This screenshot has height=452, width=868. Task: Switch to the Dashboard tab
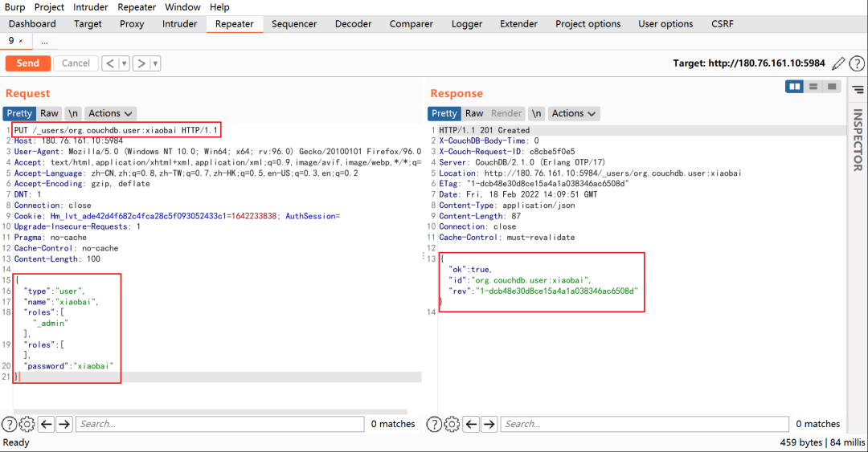coord(32,24)
